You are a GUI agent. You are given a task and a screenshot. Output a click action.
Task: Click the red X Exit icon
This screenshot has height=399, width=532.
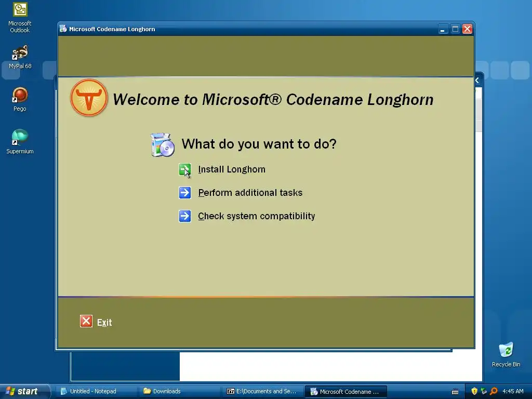pyautogui.click(x=86, y=321)
